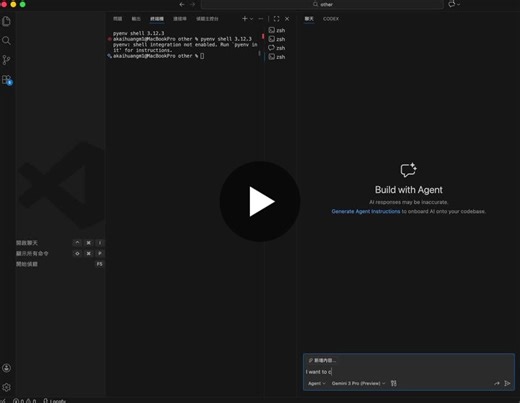This screenshot has height=403, width=520.
Task: Open the Search view in activity bar
Action: 6,41
